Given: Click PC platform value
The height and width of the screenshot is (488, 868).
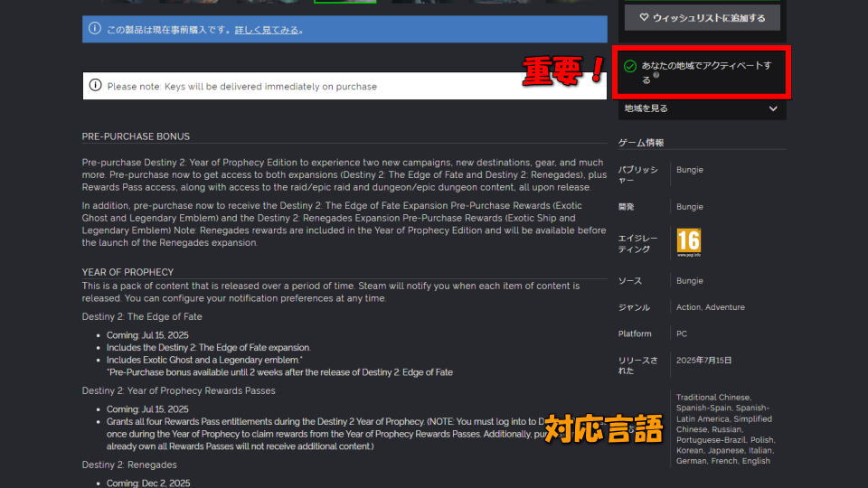Looking at the screenshot, I should (x=682, y=334).
